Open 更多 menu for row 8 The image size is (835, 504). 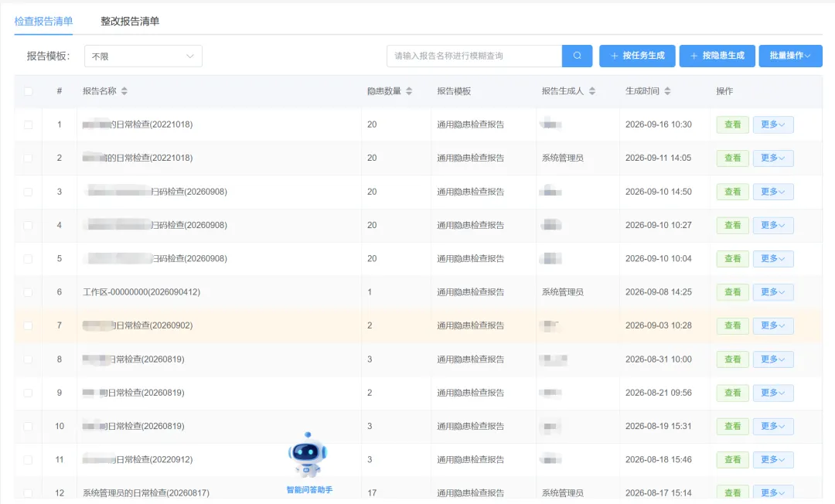click(x=772, y=359)
